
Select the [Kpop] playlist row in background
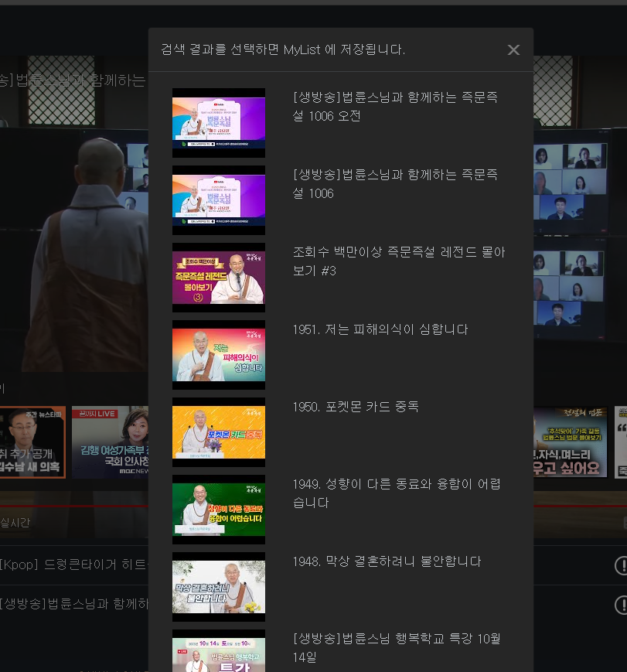click(74, 565)
